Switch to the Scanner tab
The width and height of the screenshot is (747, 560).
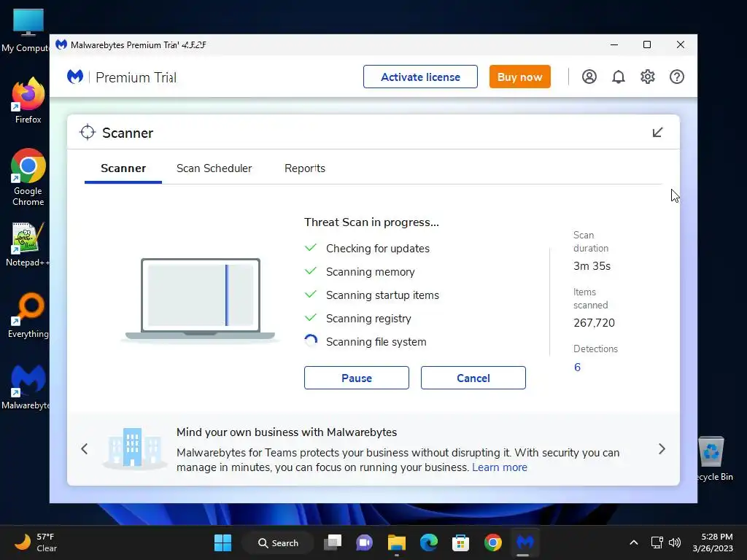[123, 168]
